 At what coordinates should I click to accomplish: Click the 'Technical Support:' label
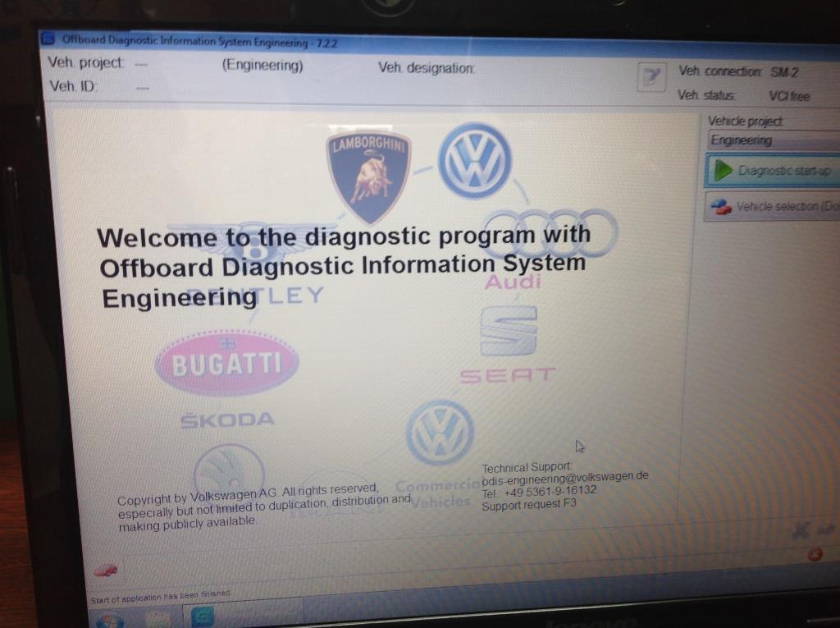527,467
